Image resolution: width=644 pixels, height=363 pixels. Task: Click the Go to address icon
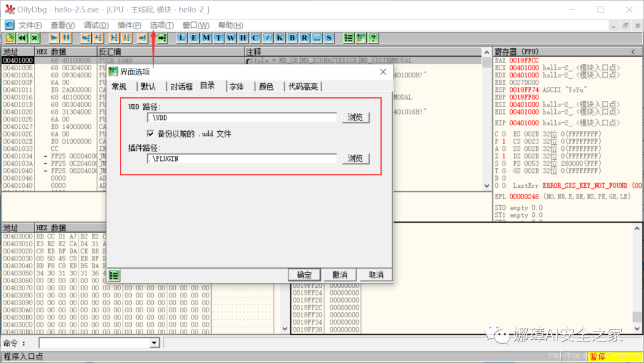click(x=162, y=38)
